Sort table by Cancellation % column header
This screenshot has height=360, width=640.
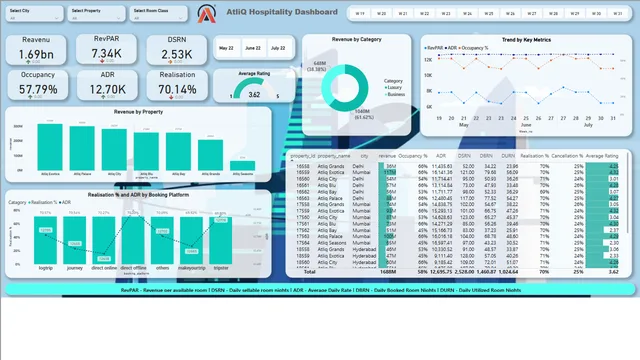tap(567, 156)
